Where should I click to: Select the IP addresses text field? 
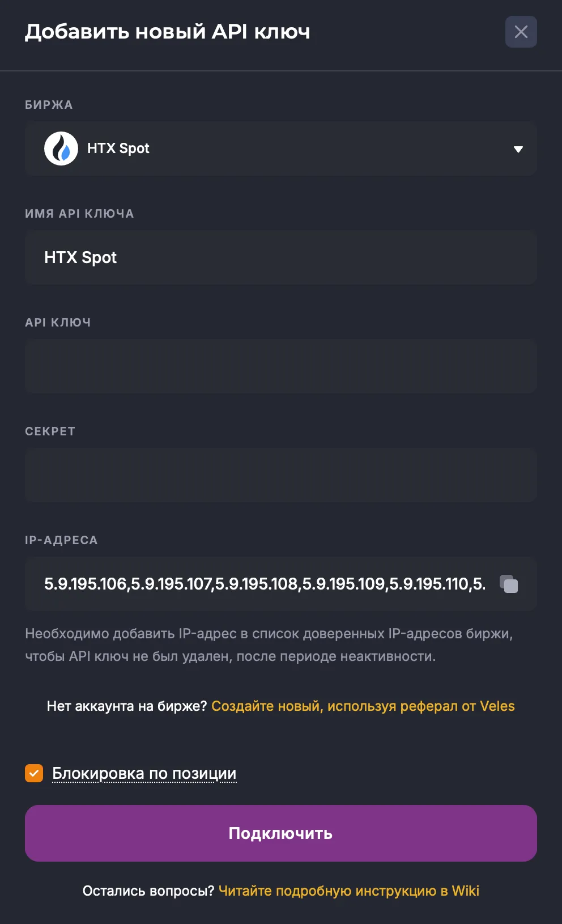coord(265,584)
